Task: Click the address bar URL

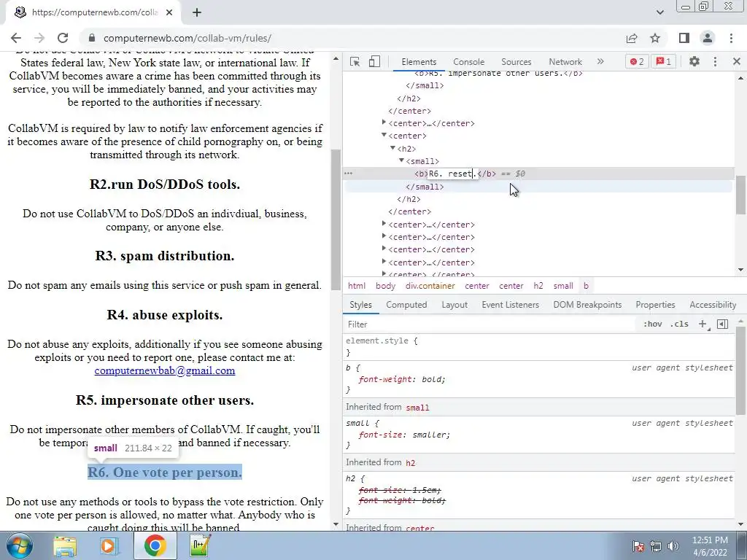Action: tap(187, 38)
